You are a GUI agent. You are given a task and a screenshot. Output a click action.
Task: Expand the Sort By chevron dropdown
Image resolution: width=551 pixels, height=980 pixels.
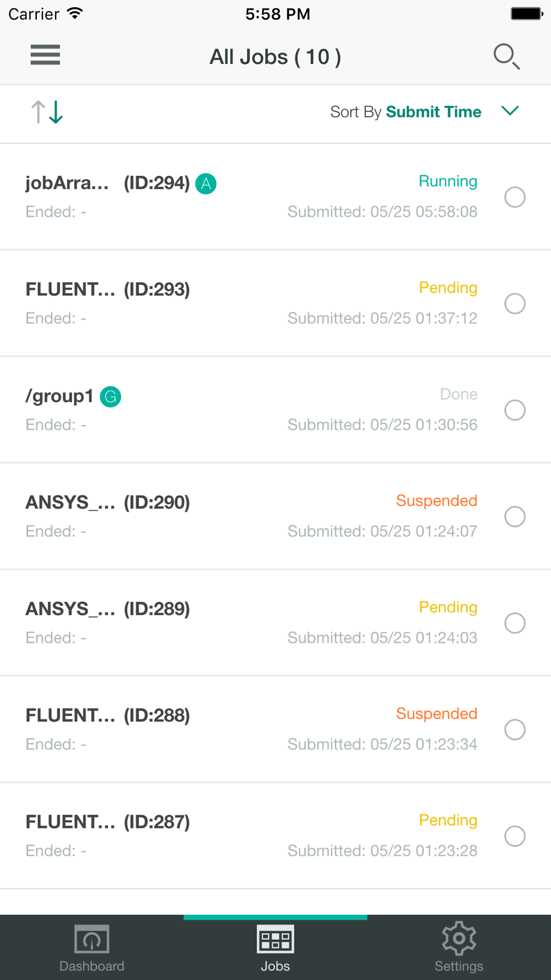[510, 111]
